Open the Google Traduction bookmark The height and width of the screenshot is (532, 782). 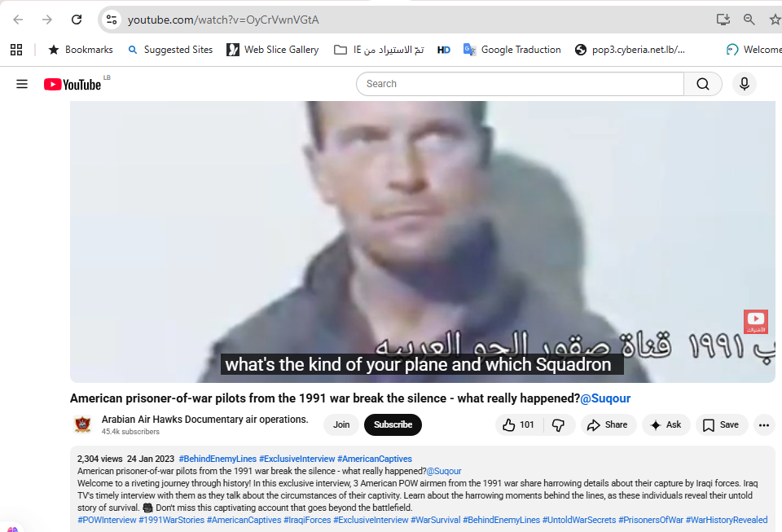(512, 50)
